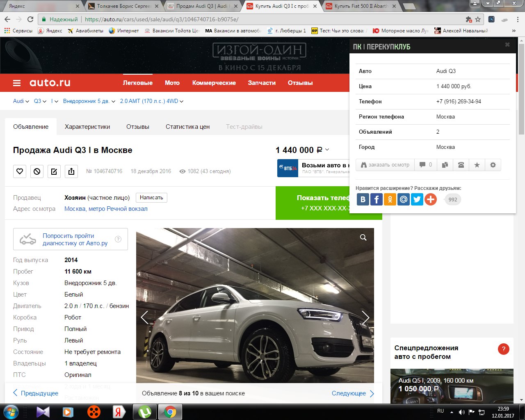Viewport: 525px width, 420px height.
Task: Switch to the Характеристики tab
Action: pos(87,127)
